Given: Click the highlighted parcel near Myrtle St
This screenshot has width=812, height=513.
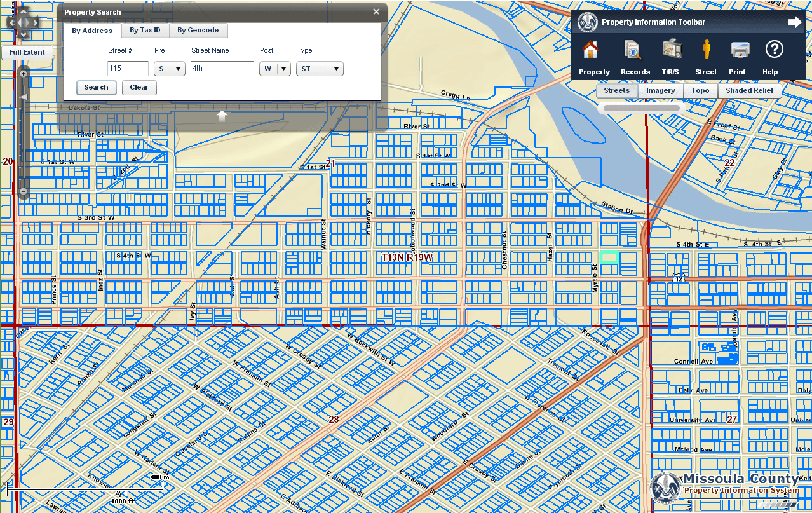Looking at the screenshot, I should [x=609, y=257].
